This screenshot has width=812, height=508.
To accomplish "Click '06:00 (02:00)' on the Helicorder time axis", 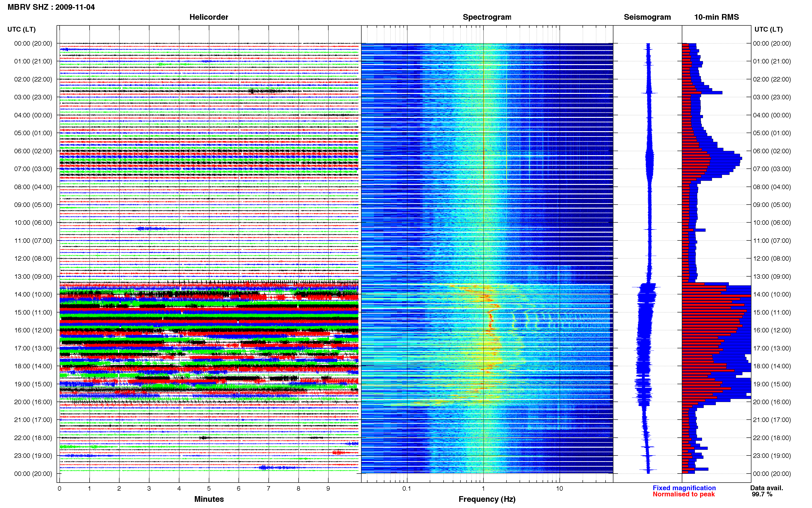I will (33, 151).
